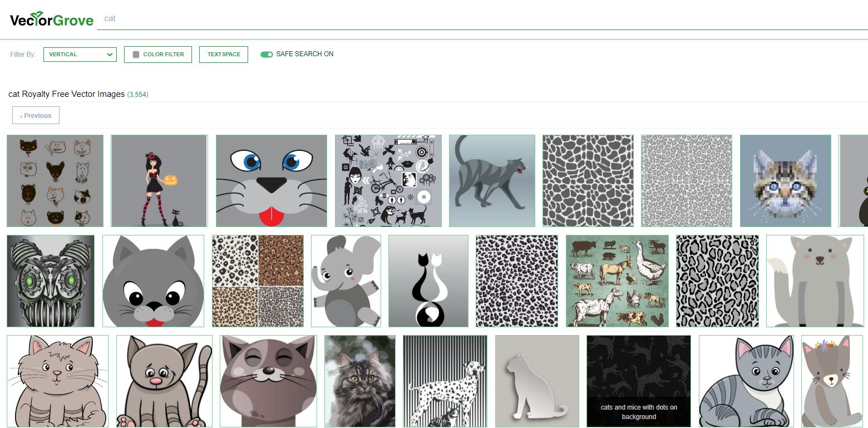The width and height of the screenshot is (868, 428).
Task: Open the Color Filter option
Action: point(158,55)
